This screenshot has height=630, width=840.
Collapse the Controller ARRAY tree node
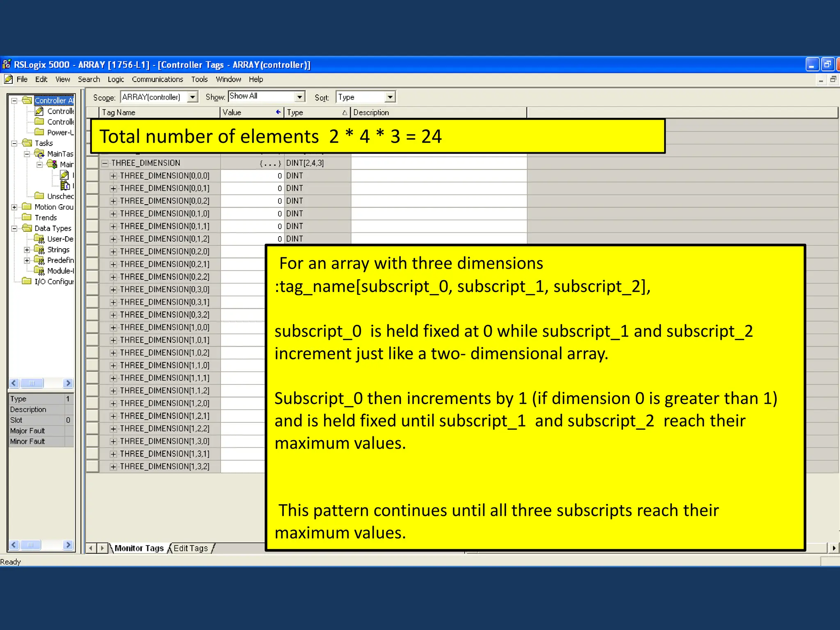click(14, 100)
